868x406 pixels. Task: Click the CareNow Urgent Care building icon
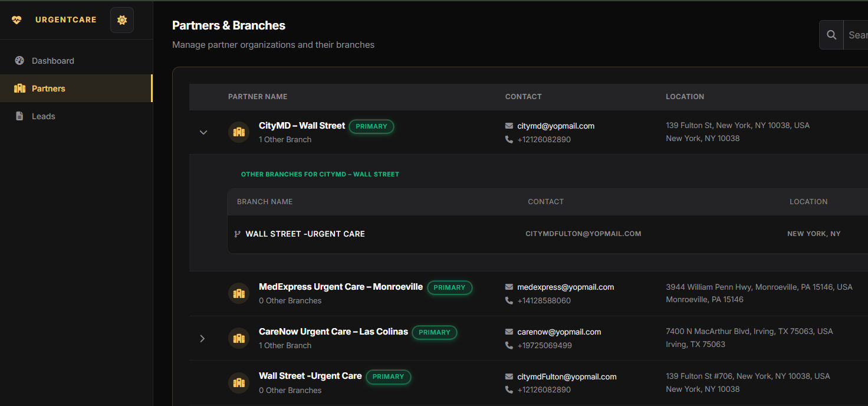coord(239,338)
